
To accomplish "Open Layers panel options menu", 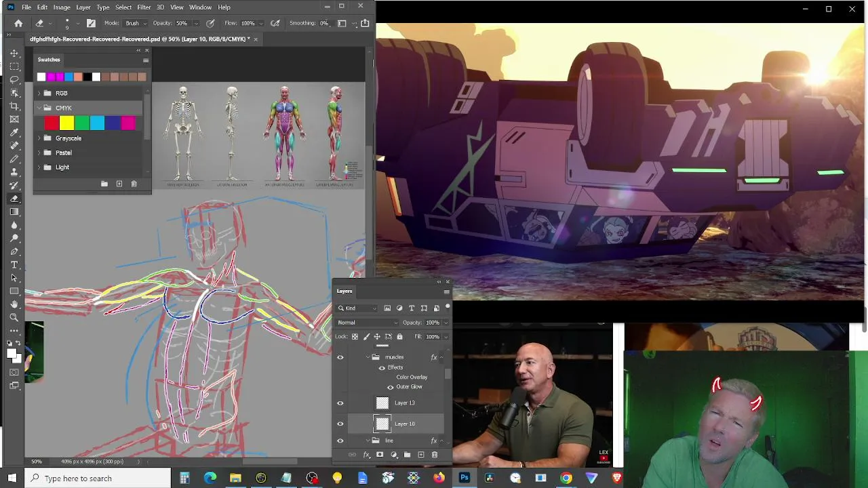I will [x=446, y=291].
